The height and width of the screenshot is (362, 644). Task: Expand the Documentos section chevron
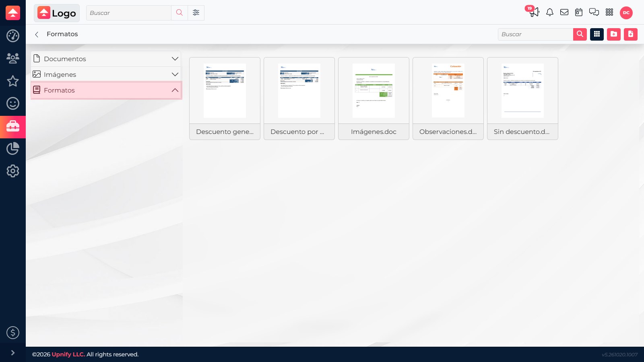pyautogui.click(x=175, y=59)
